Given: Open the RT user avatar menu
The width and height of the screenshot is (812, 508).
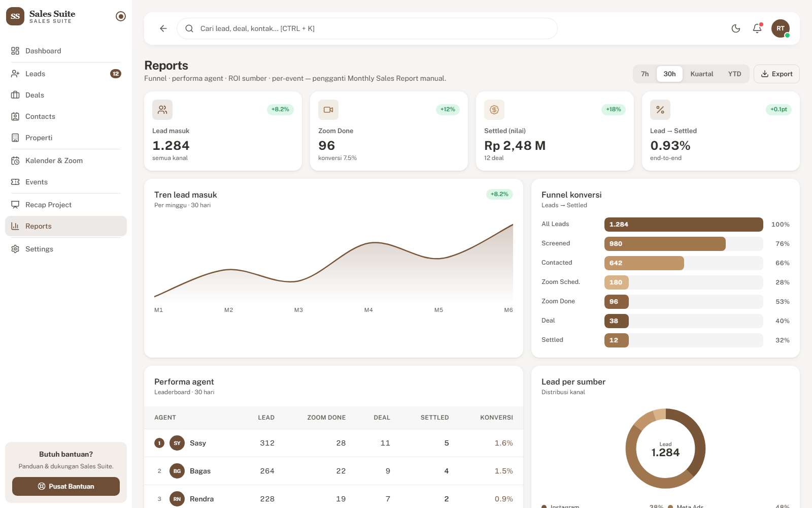Looking at the screenshot, I should pyautogui.click(x=781, y=28).
